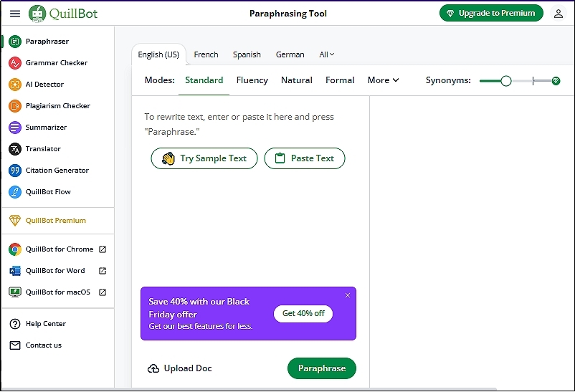Close the Black Friday offer banner

pos(348,295)
